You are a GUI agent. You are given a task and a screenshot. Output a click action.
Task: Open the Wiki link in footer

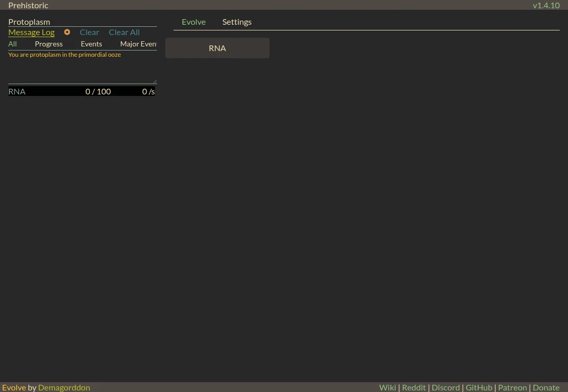click(388, 387)
